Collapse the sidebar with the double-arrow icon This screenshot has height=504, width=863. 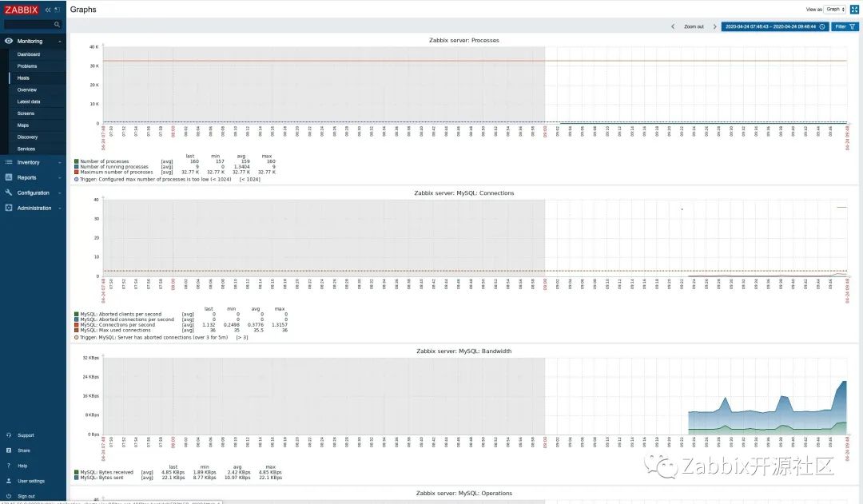(x=48, y=10)
